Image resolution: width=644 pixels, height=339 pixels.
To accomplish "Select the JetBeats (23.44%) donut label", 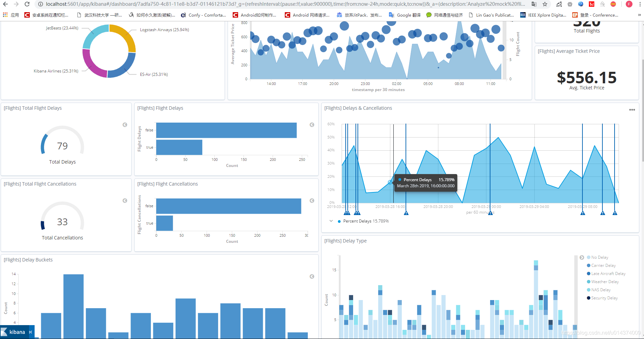I will [x=62, y=28].
